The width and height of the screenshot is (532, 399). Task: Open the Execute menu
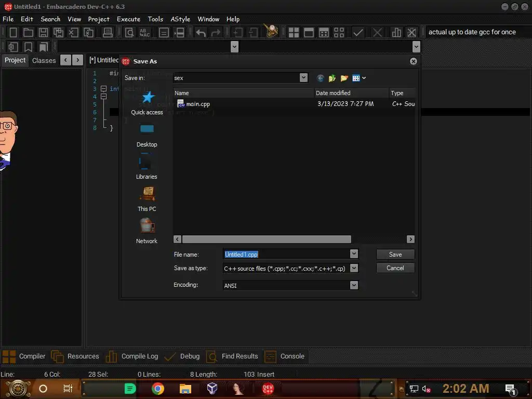coord(129,19)
